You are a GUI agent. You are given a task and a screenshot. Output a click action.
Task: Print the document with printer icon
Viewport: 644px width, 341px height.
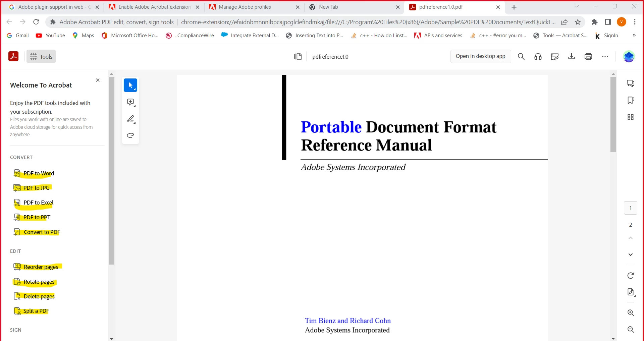(588, 56)
